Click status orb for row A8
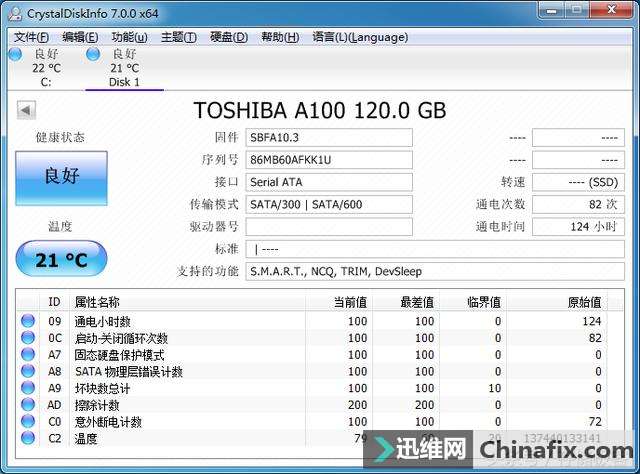 (x=28, y=371)
